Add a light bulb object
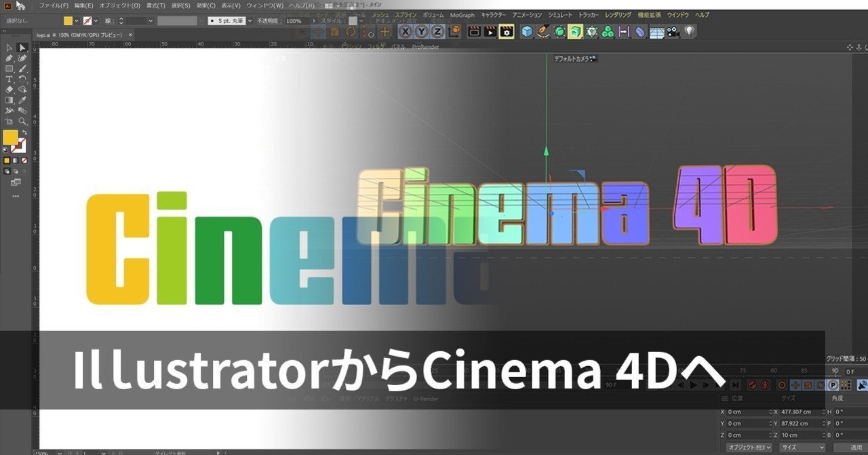Image resolution: width=868 pixels, height=455 pixels. 689,31
